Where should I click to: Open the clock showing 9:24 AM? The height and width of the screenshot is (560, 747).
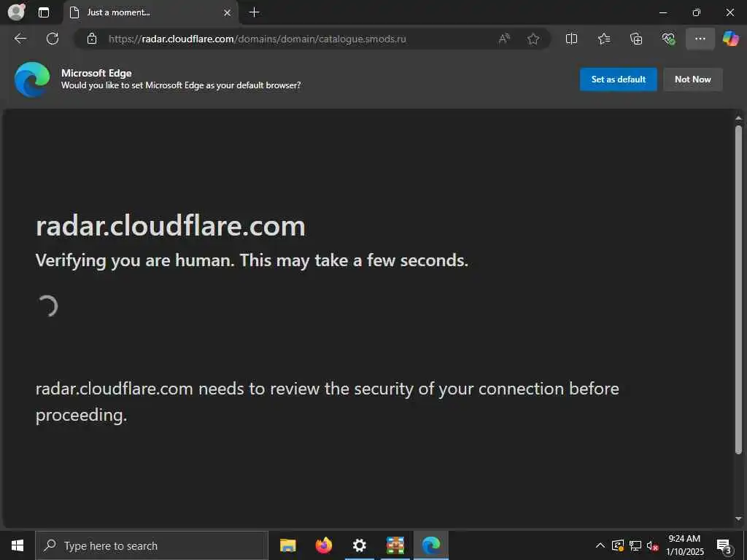pos(684,545)
